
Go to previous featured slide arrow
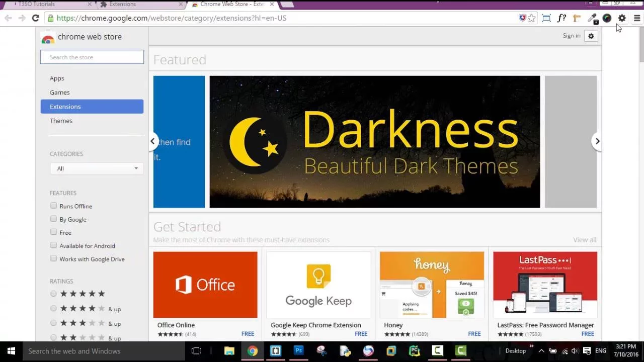(x=152, y=141)
